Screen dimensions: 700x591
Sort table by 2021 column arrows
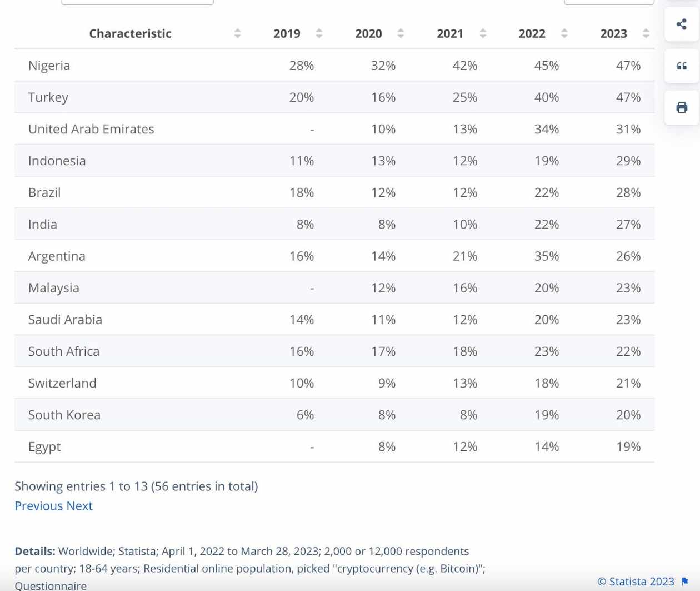(x=483, y=33)
